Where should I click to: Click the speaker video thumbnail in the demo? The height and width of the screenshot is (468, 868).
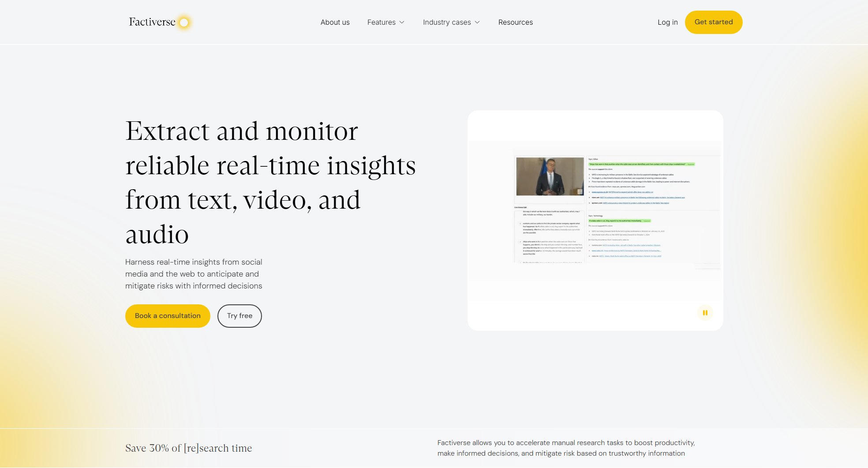tap(550, 176)
